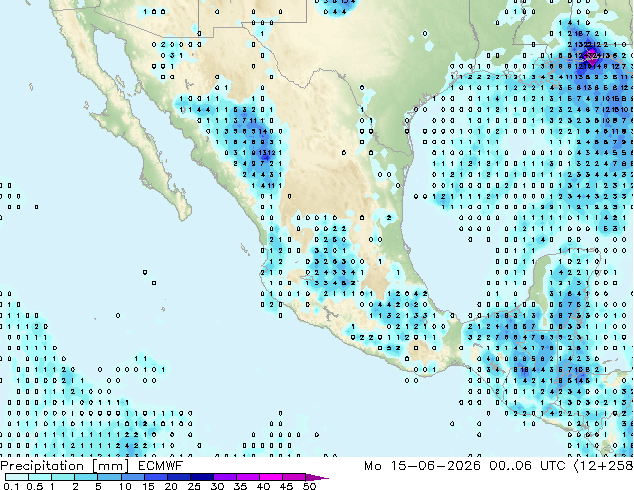Click the '50' legend value
Screen dimensions: 634x490
tap(309, 486)
